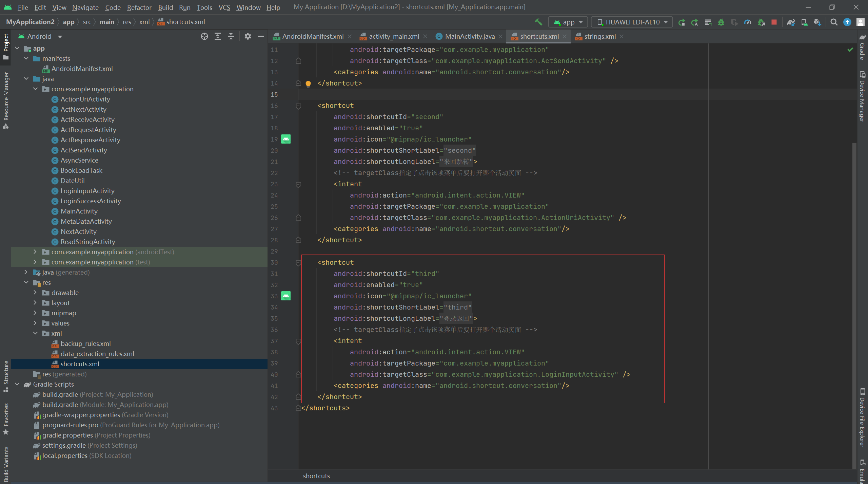Click the main breadcrumb in navigation bar
Viewport: 868px width, 484px height.
tap(106, 22)
